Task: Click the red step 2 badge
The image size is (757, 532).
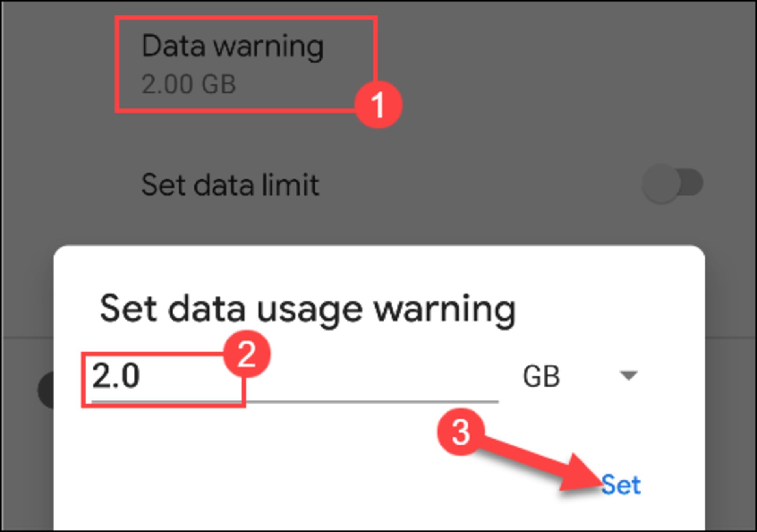Action: pos(247,354)
